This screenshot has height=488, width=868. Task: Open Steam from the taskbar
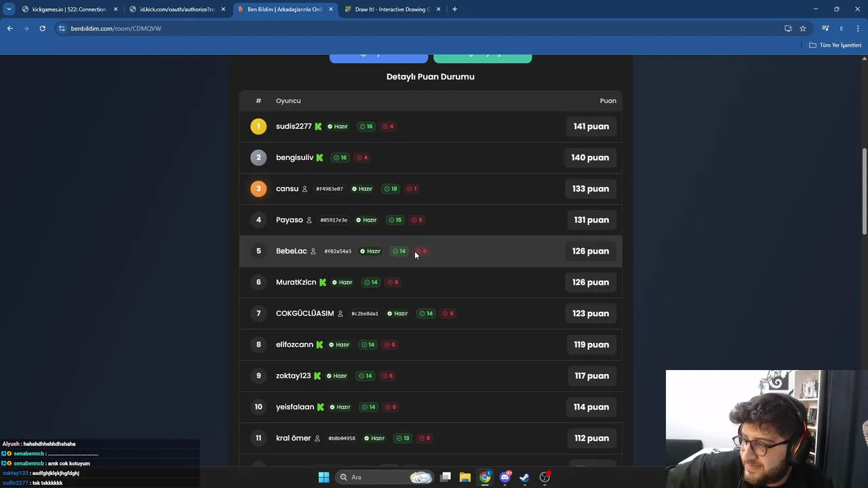[524, 477]
